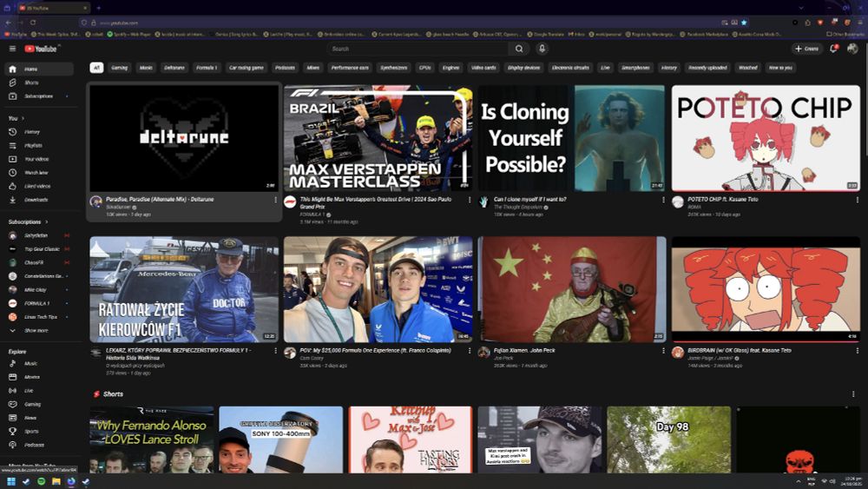Image resolution: width=868 pixels, height=489 pixels.
Task: Open the Fujian Xiamen John Pork thumbnail
Action: click(572, 289)
